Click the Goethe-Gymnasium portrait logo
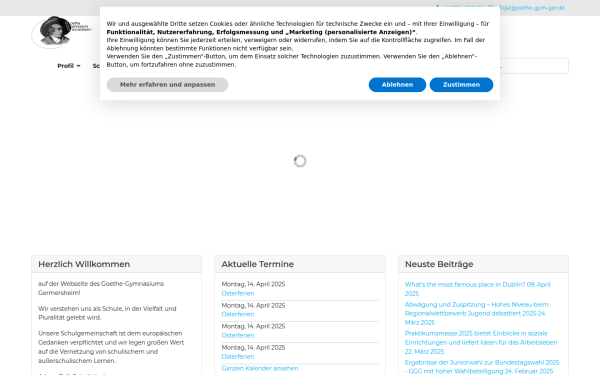Image resolution: width=600 pixels, height=375 pixels. pos(61,32)
